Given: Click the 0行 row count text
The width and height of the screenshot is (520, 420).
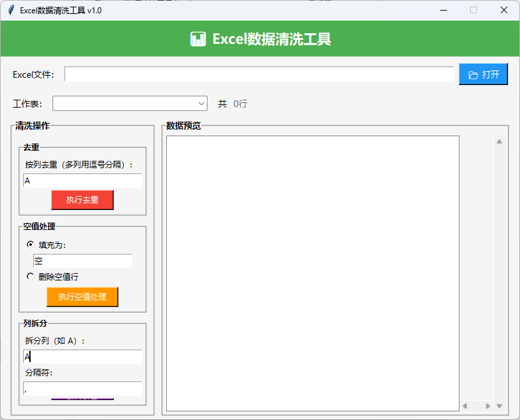Looking at the screenshot, I should [x=241, y=104].
